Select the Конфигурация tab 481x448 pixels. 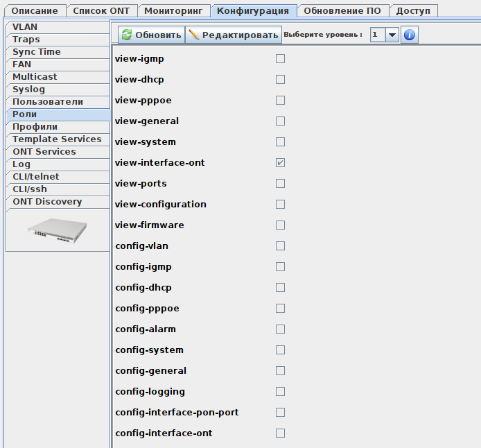253,10
